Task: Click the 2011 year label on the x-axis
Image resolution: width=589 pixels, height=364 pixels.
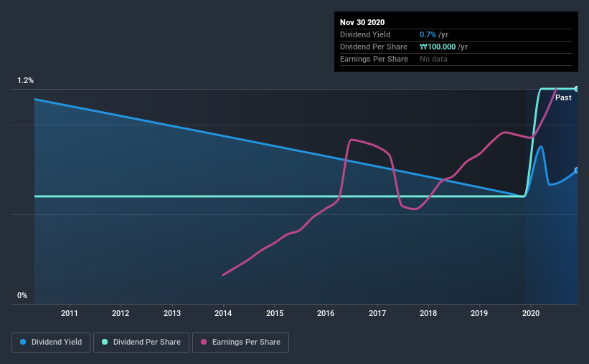Action: coord(70,313)
